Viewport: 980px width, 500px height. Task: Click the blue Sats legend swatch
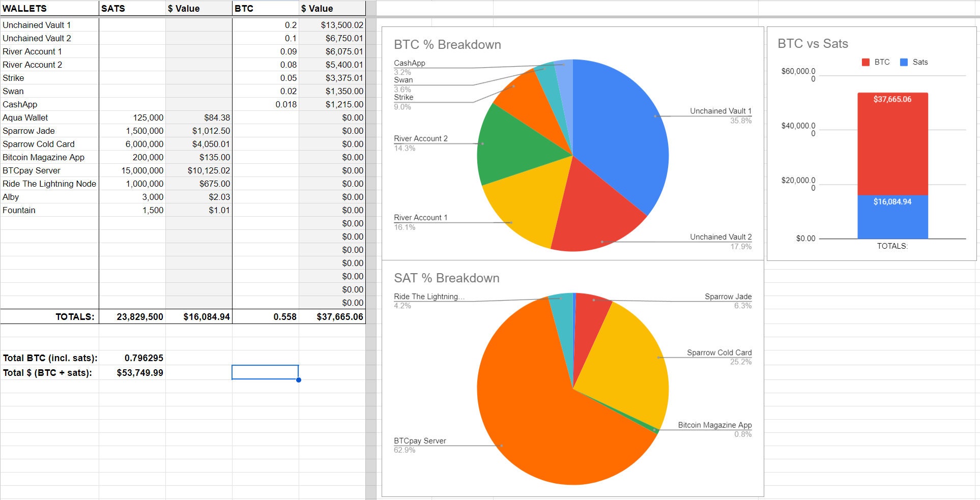pyautogui.click(x=903, y=62)
